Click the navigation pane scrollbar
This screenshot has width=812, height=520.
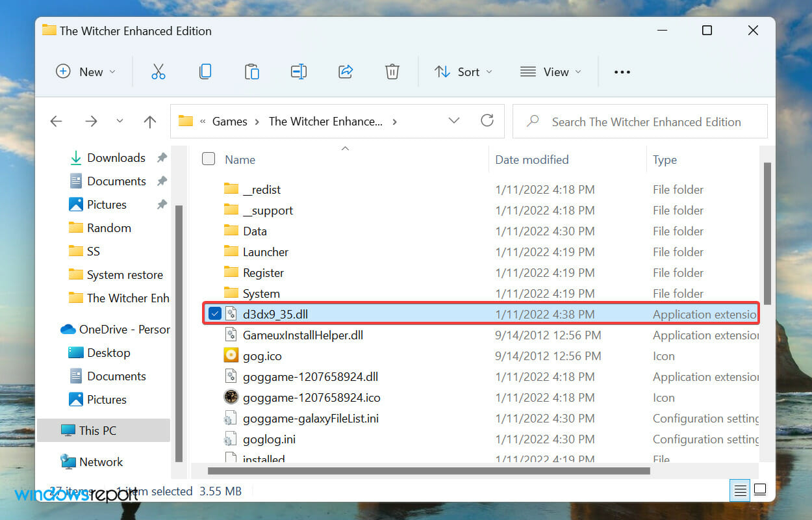click(179, 333)
